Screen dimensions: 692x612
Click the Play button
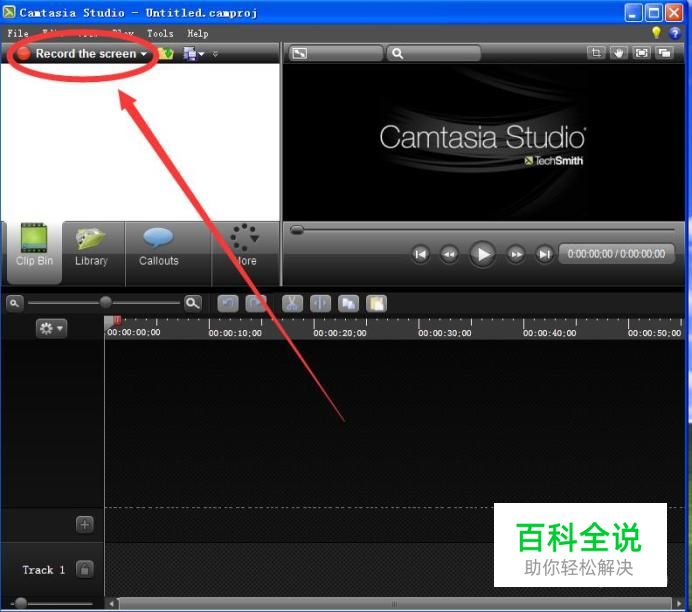[x=482, y=254]
